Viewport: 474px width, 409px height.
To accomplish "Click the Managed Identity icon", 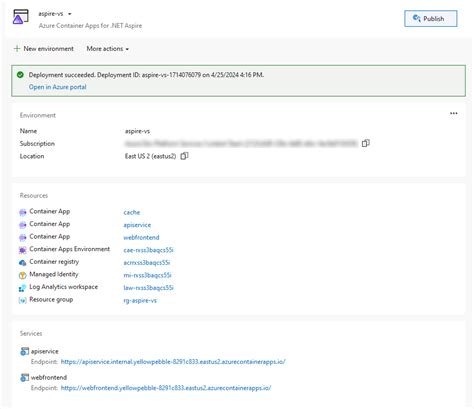I will tap(23, 275).
